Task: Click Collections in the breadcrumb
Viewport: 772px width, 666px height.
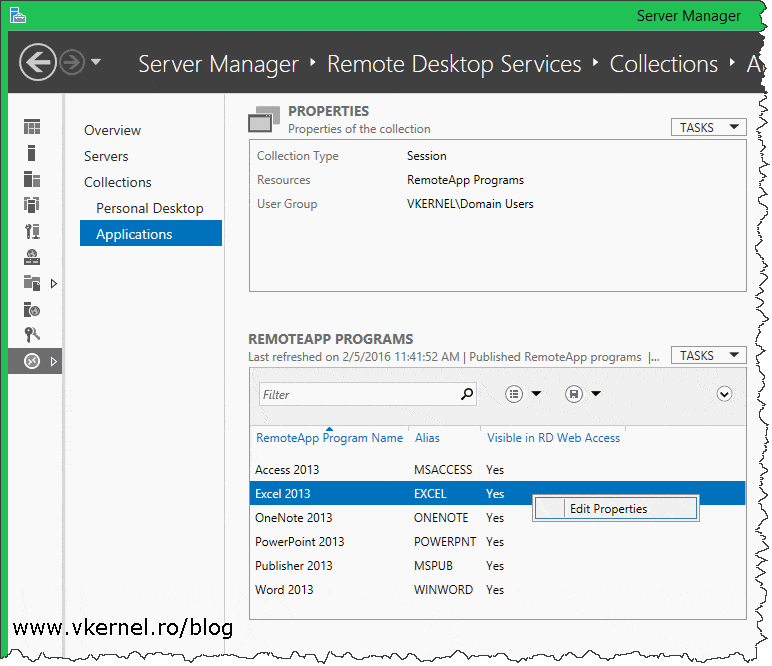Action: pos(663,64)
